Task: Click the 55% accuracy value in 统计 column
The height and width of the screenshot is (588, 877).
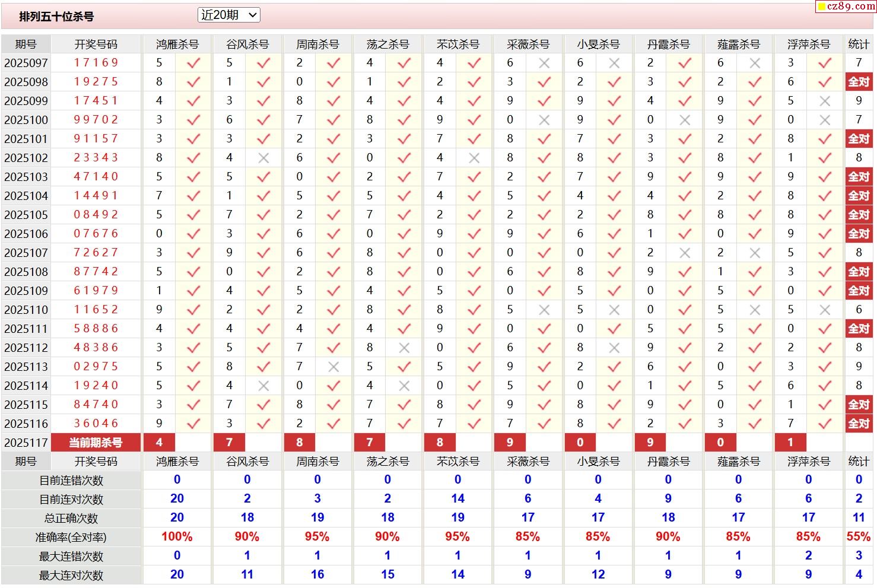Action: 859,537
